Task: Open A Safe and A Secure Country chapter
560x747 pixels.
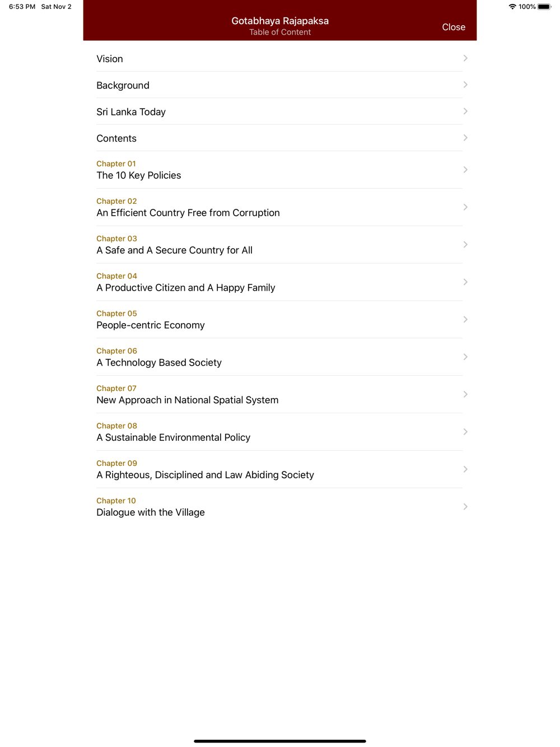Action: coord(280,245)
